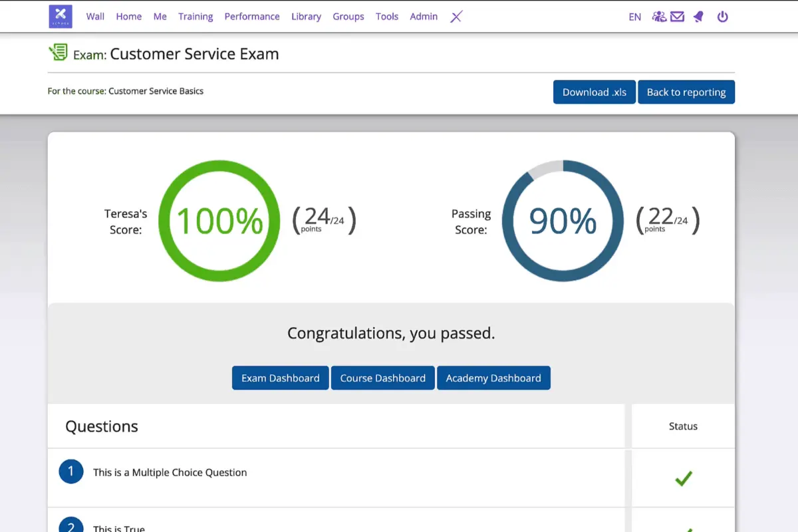Click the 'Congratulations, you passed.' message
The width and height of the screenshot is (798, 532).
point(391,332)
